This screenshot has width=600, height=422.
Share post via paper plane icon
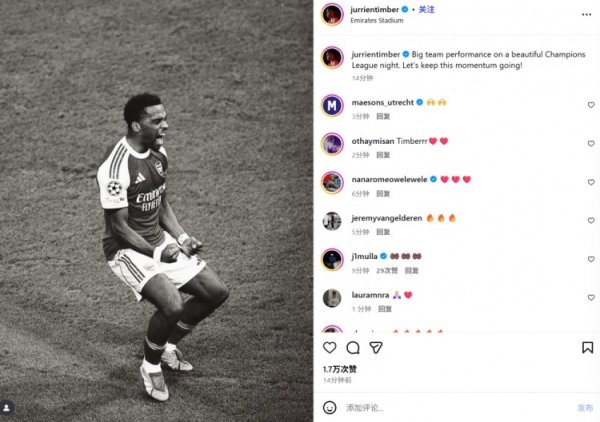point(376,347)
